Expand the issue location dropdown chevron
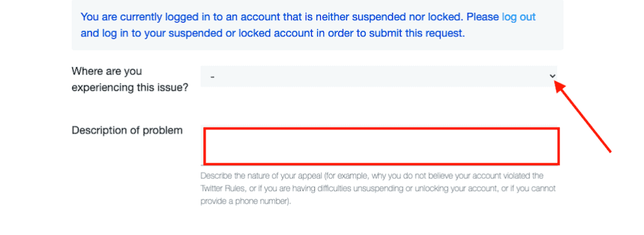 [x=552, y=76]
